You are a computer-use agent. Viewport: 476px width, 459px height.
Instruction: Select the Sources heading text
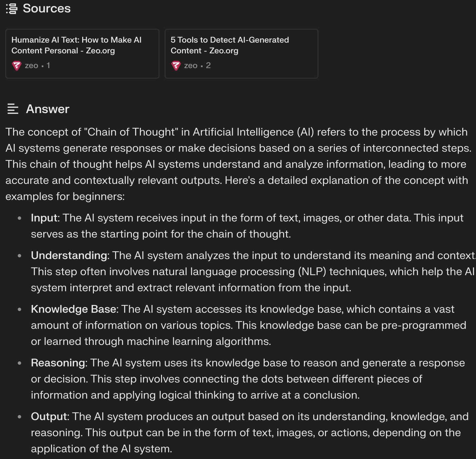(47, 8)
